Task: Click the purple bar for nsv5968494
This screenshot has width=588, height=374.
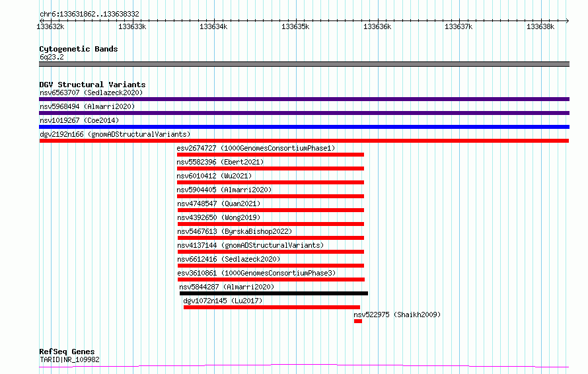Action: coord(304,113)
